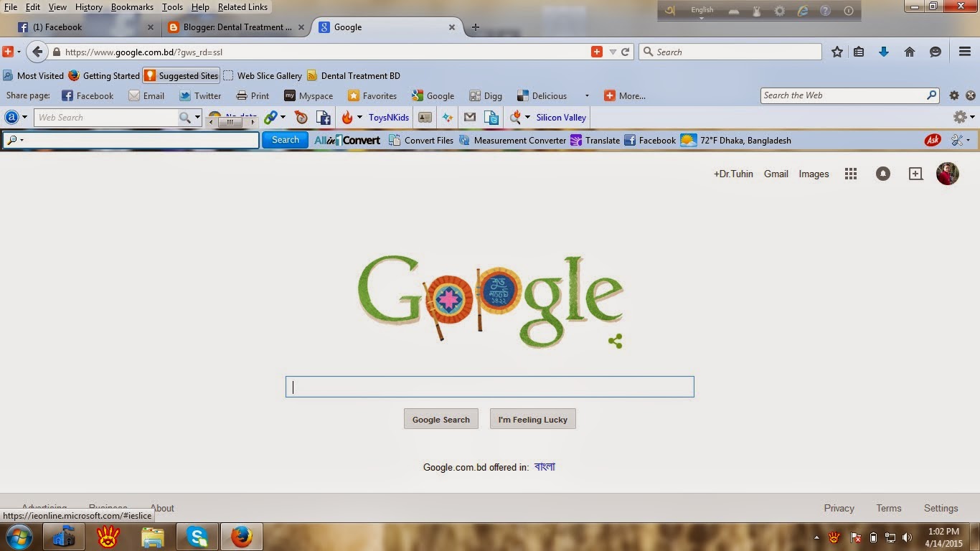This screenshot has height=551, width=980.
Task: Click the share toolbar settings gear
Action: [954, 95]
